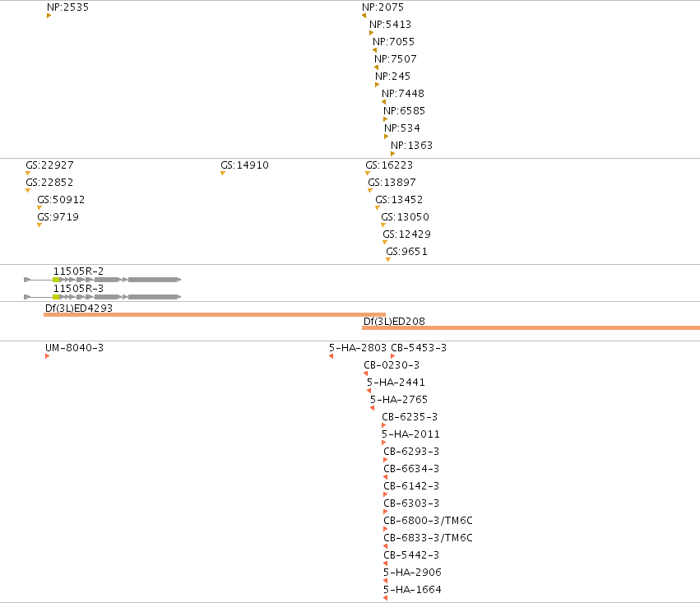Select the Df(3L)ED4293 deficiency bar

[x=215, y=315]
